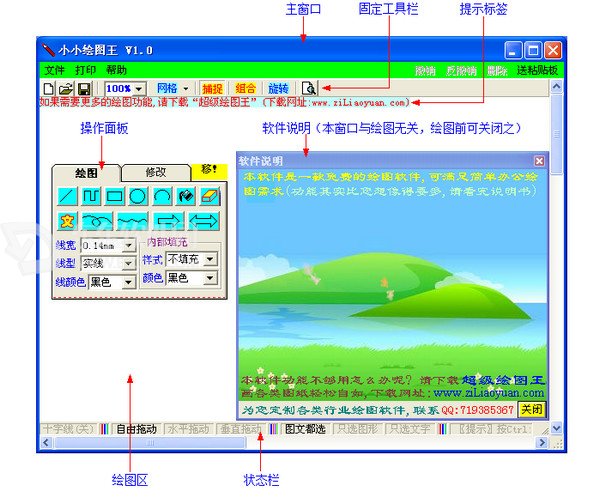Select the paint bucket fill tool
The width and height of the screenshot is (600, 498).
pos(186,196)
